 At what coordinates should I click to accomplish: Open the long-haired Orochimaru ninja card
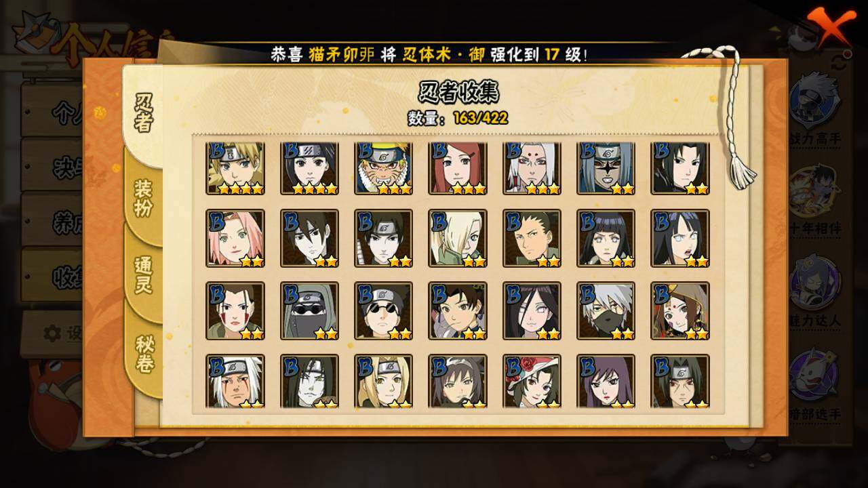click(309, 381)
